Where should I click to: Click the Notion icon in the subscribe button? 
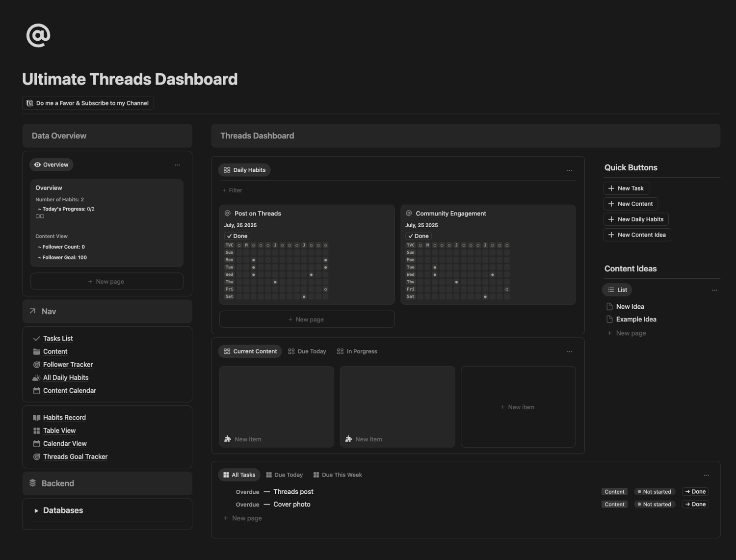[30, 103]
